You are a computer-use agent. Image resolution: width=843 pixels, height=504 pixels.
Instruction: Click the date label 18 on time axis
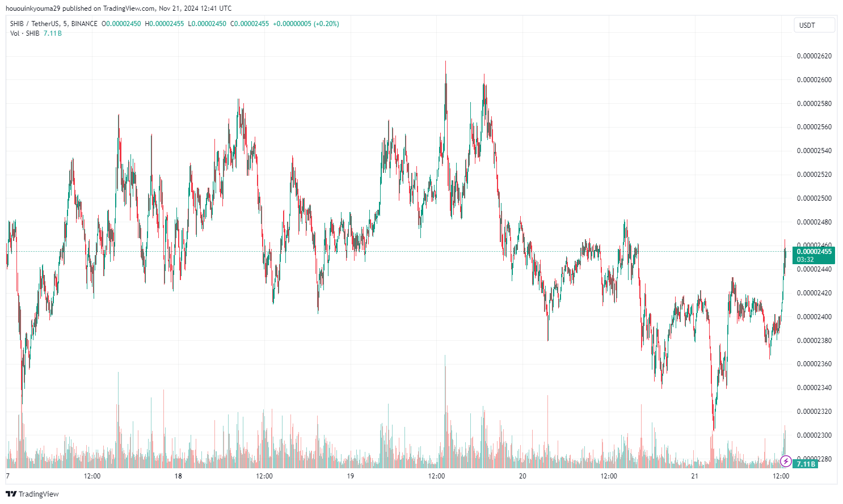(x=178, y=476)
